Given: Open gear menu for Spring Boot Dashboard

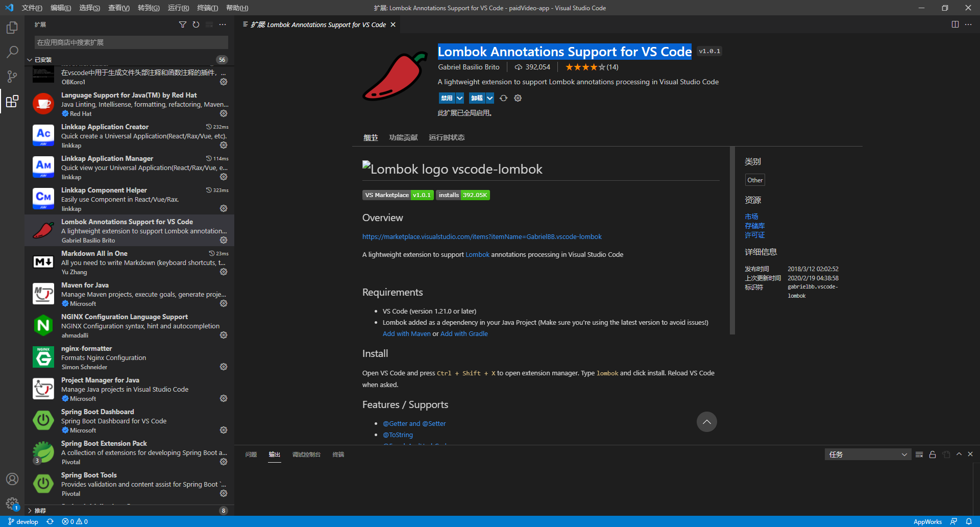Looking at the screenshot, I should click(224, 430).
